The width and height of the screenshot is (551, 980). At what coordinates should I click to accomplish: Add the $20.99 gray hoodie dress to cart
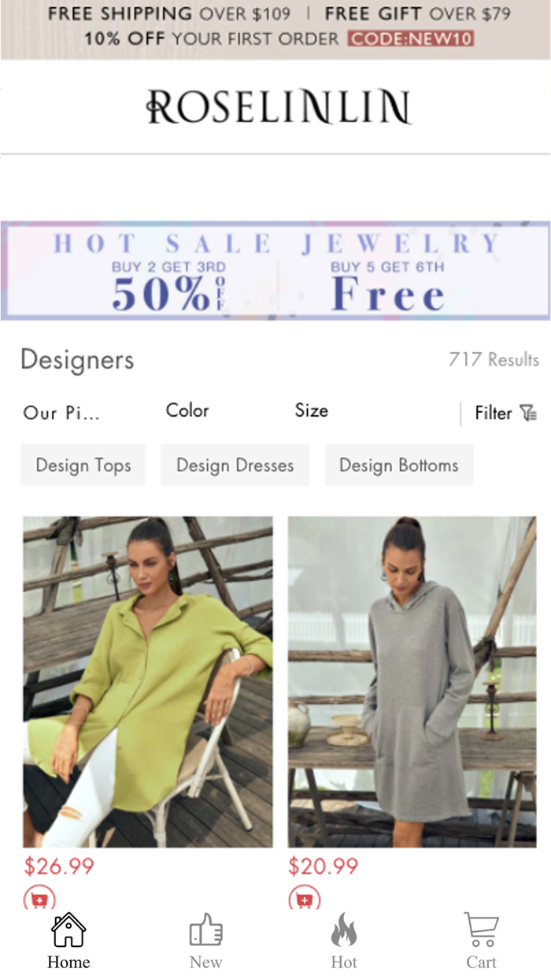pos(304,898)
